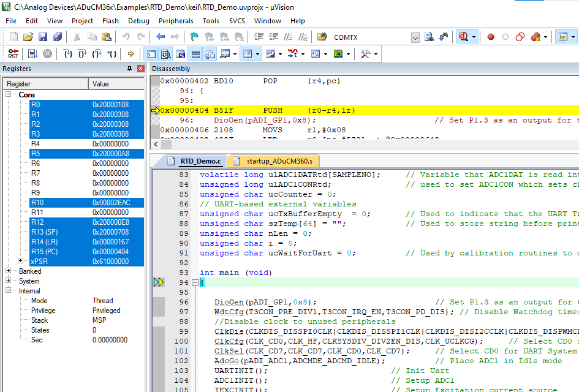Screen dimensions: 579x392
Task: Select the R15 (PC) value 0x00000404
Action: pos(110,251)
